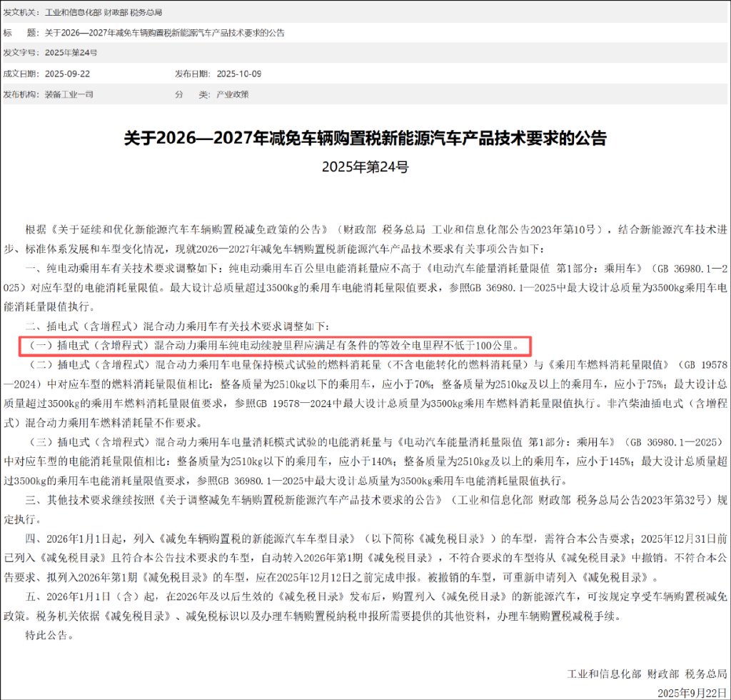Click the 发布日期 value 2025-10-09
This screenshot has width=731, height=700.
[x=239, y=74]
